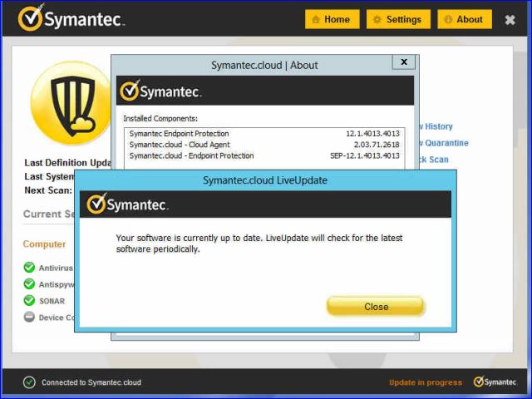
Task: Open the About button in header
Action: [465, 19]
